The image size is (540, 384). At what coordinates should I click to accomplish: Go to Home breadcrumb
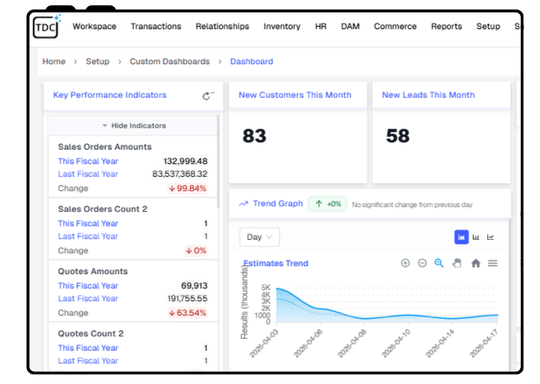click(54, 61)
